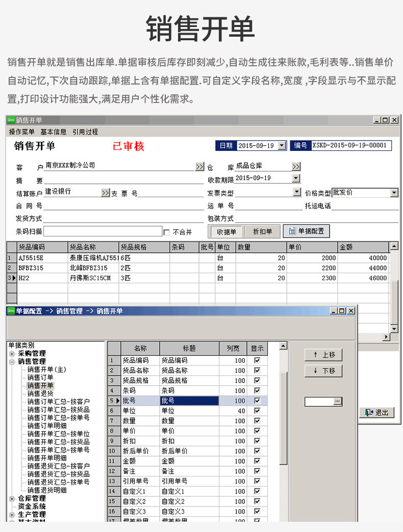Click the 合同号 input field
Screen dimensions: 403x532
[x=123, y=205]
